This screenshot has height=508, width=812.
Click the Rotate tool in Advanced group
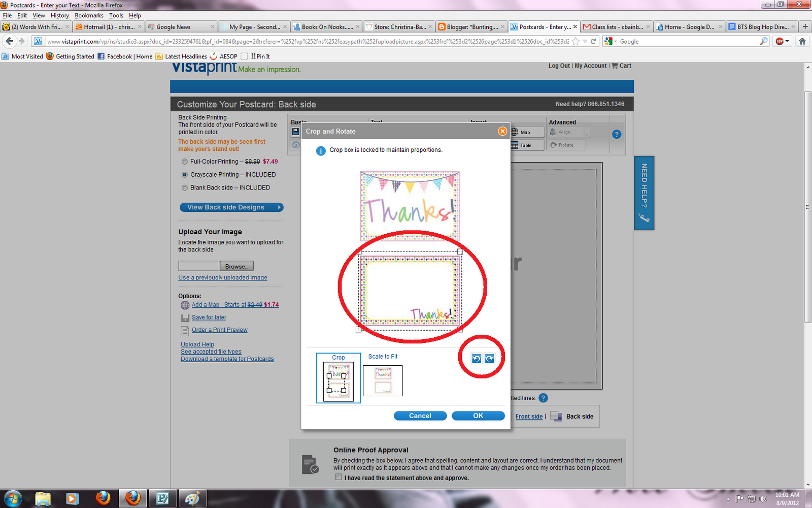point(566,145)
